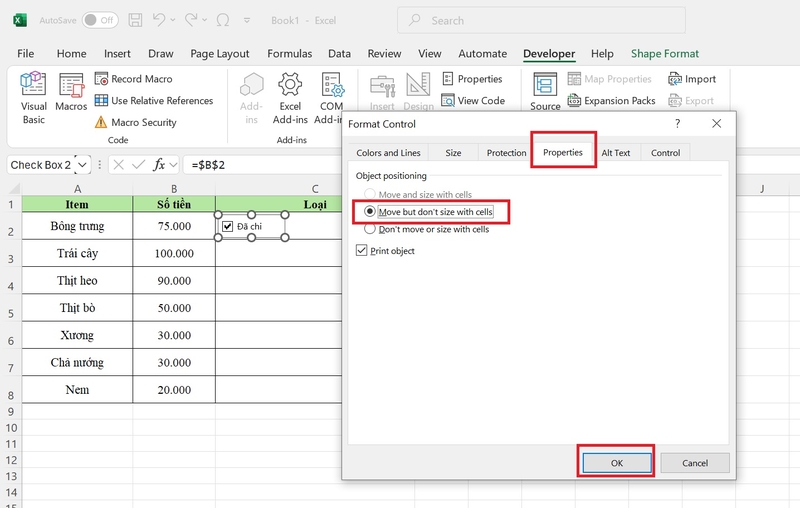Open the Control tab in dialog
800x508 pixels.
(665, 153)
